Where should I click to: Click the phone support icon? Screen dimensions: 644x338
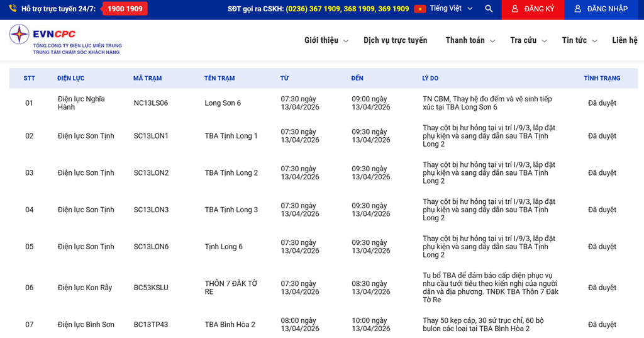13,9
